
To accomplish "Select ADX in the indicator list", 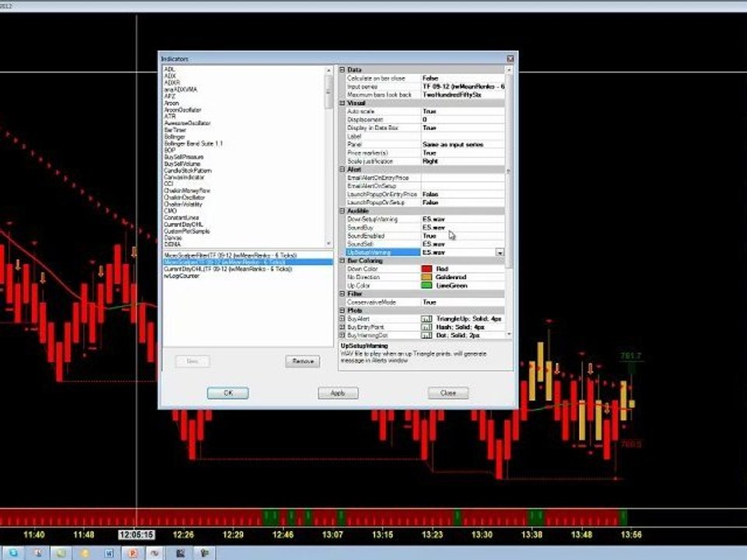I will [170, 75].
